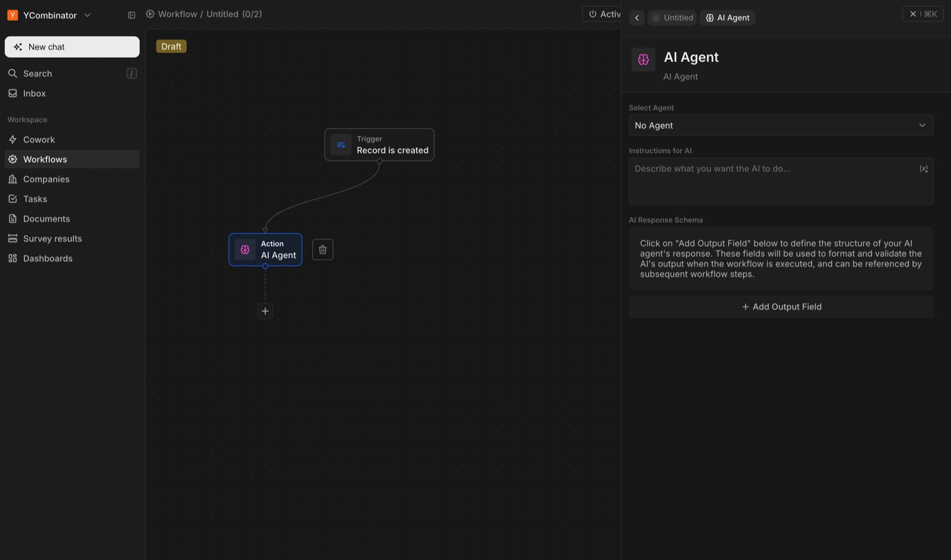Click the large AI Agent brain icon in the panel header

[x=643, y=59]
